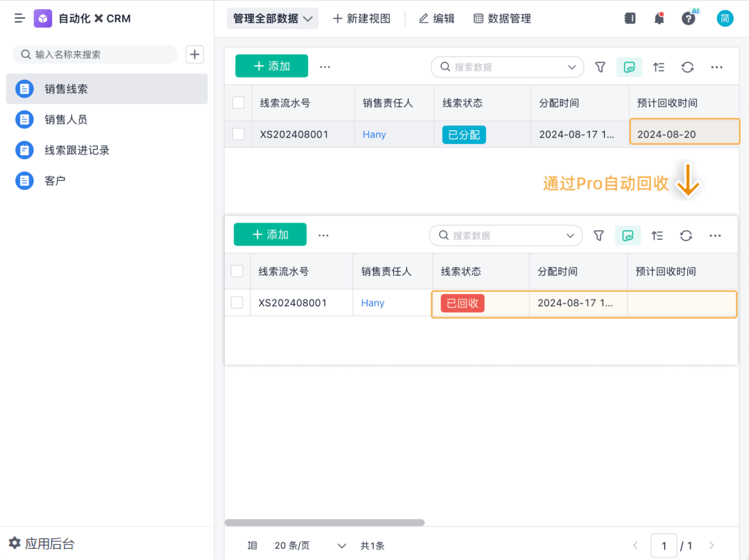Check the XS202408001 row checkbox in top table
This screenshot has height=560, width=749.
tap(239, 134)
